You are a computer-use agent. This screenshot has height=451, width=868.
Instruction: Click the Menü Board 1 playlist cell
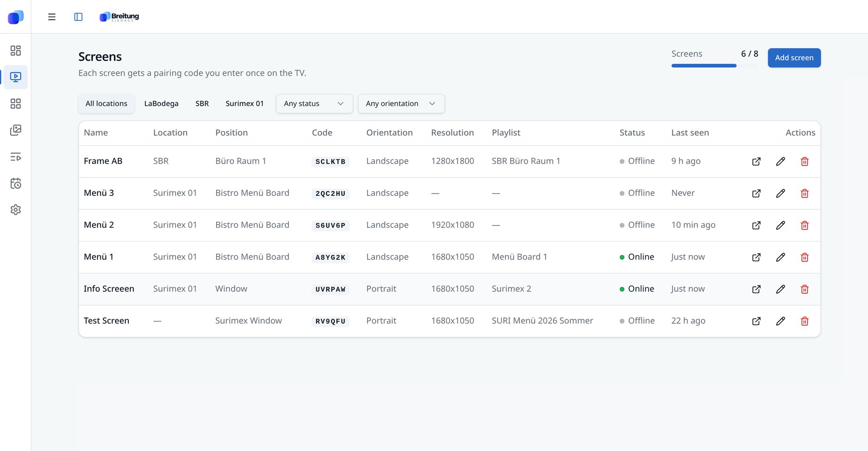[519, 257]
